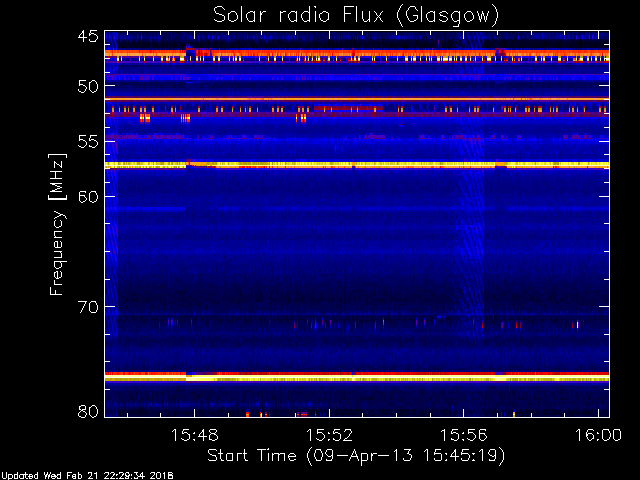
Task: Click the chart title 'Solar radio Flux (Glasgow)'
Action: tap(356, 16)
